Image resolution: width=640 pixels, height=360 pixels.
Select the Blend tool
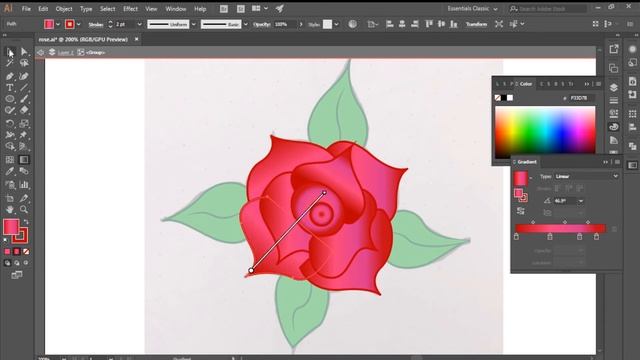[24, 171]
